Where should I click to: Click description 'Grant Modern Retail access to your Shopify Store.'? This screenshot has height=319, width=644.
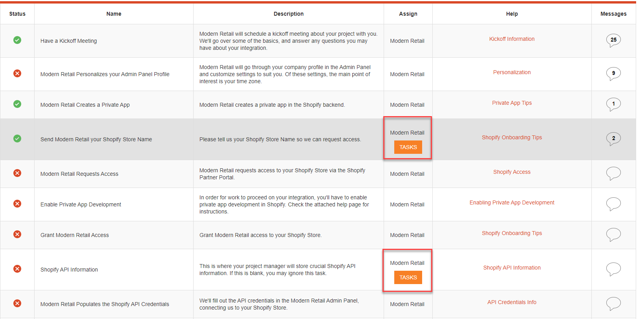260,235
